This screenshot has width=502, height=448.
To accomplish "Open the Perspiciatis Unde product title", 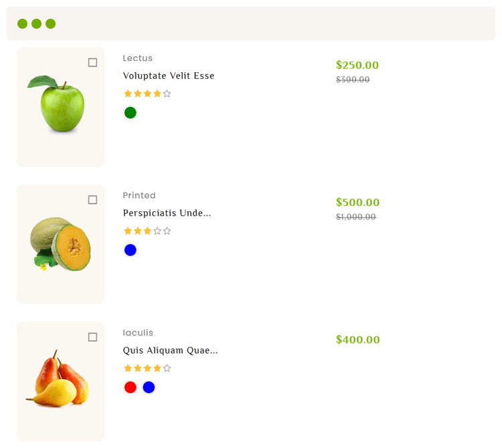I will [x=167, y=213].
